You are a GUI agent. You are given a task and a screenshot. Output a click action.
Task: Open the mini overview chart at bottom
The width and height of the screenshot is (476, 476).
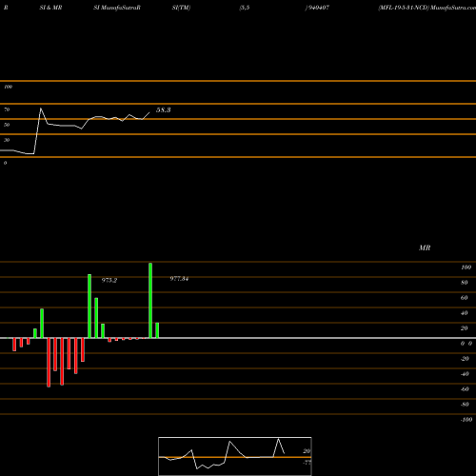click(235, 456)
